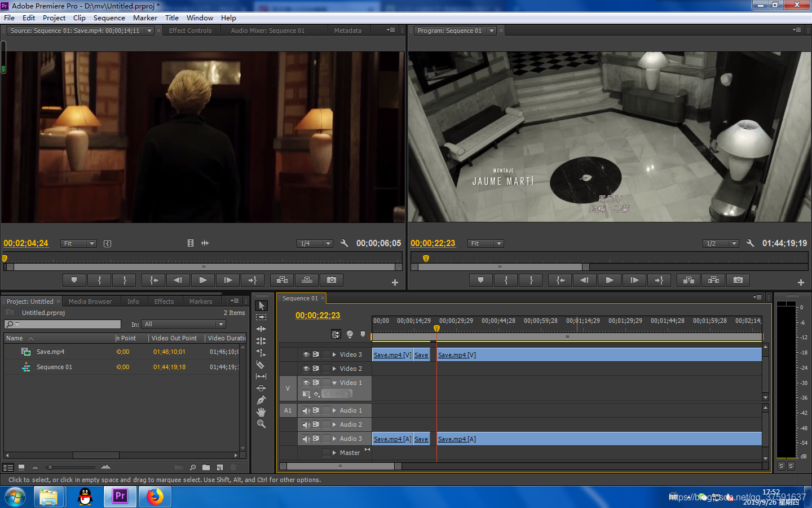The width and height of the screenshot is (812, 508).
Task: Click the Insert button in Source monitor
Action: [282, 280]
